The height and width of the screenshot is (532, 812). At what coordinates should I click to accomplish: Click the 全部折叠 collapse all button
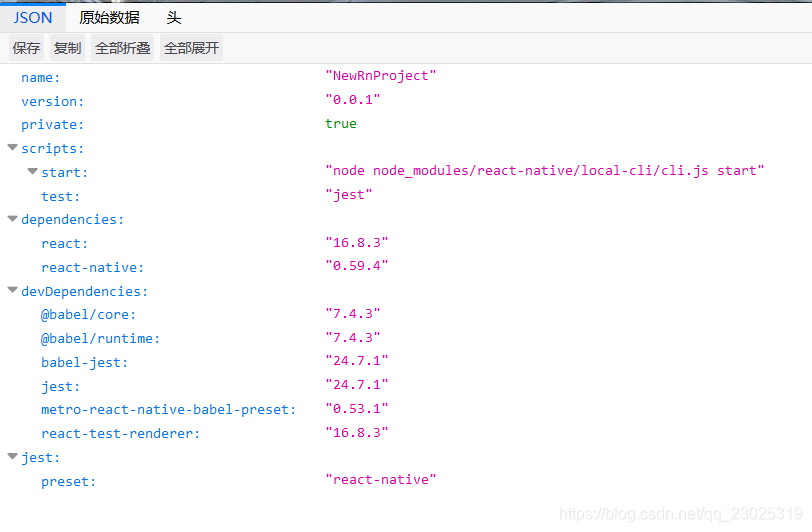tap(123, 48)
